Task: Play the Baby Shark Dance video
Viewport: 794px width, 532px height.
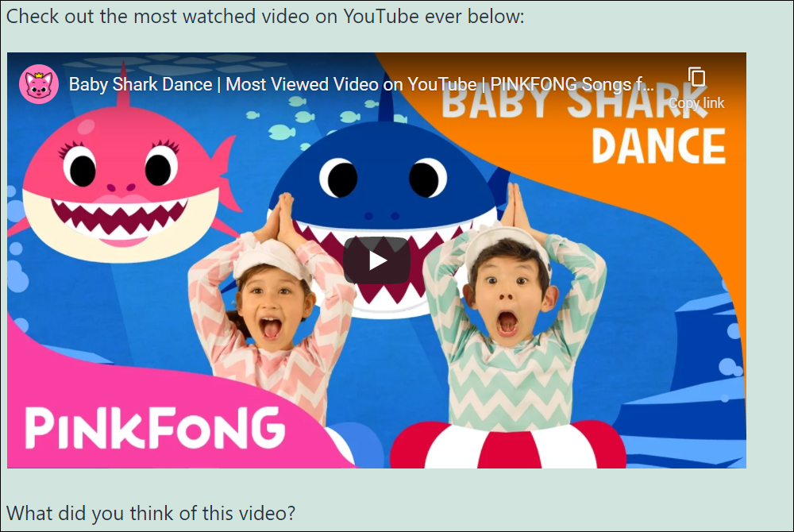Action: pos(376,260)
